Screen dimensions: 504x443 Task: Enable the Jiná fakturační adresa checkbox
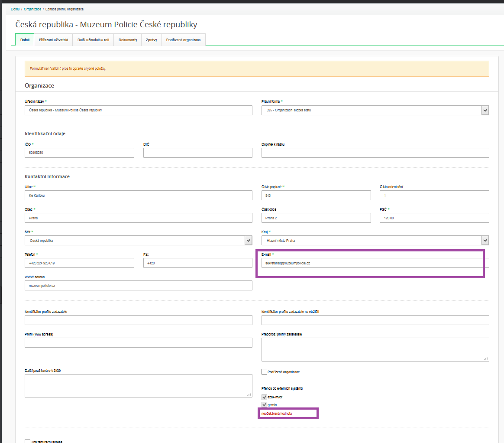pyautogui.click(x=28, y=442)
